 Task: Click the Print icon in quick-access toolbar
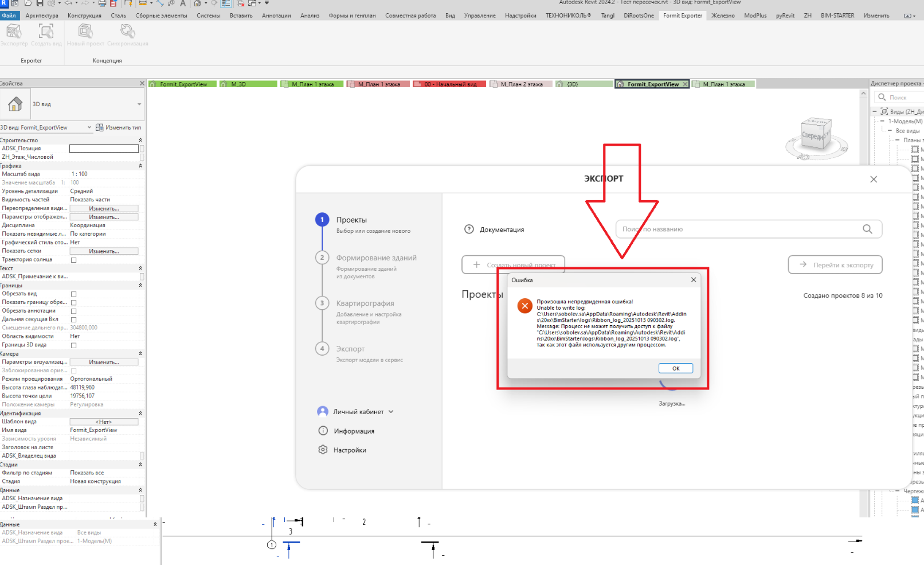[x=102, y=3]
